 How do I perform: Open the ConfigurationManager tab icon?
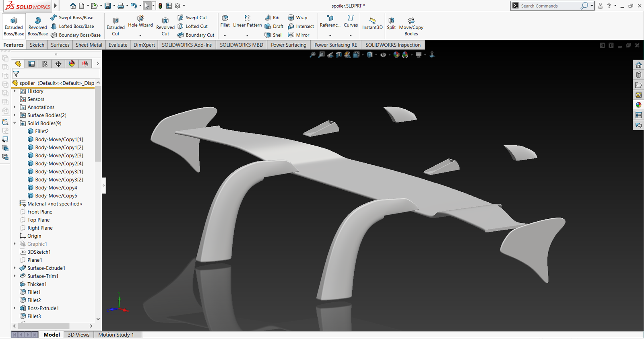(45, 64)
